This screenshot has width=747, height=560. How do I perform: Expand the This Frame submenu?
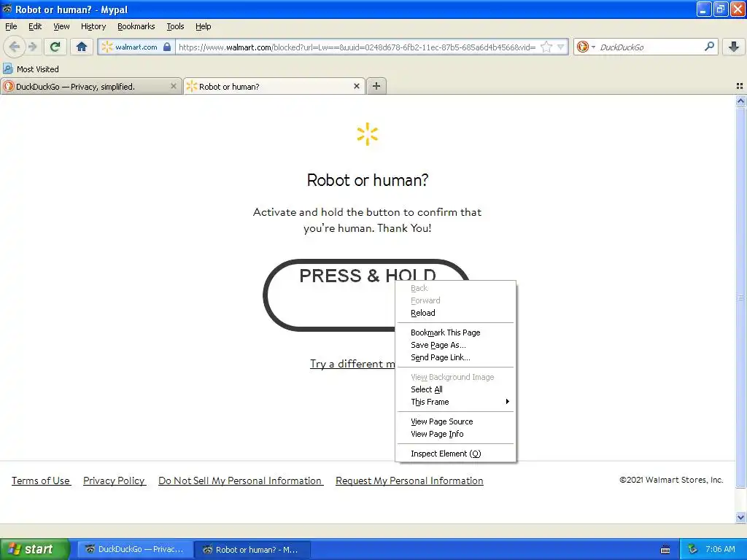456,402
